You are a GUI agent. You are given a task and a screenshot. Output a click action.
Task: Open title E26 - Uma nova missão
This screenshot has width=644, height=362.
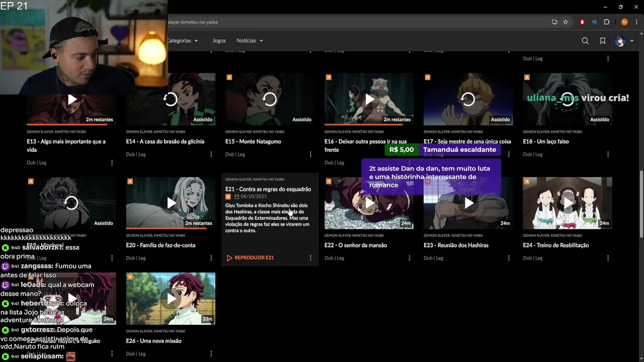click(153, 341)
